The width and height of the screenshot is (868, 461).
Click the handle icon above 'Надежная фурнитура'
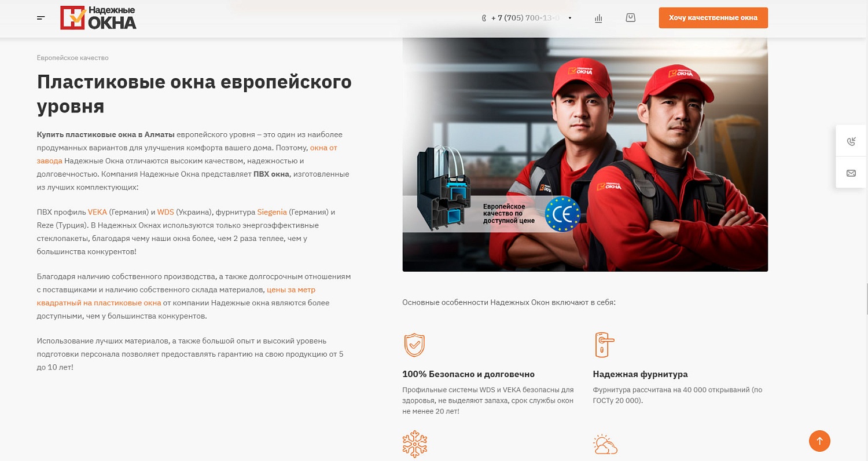coord(603,345)
